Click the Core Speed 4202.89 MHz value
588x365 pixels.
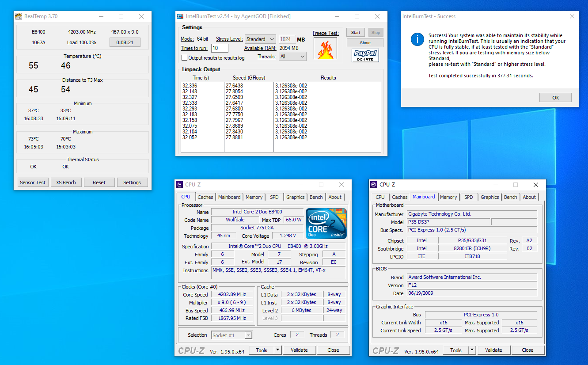[232, 295]
